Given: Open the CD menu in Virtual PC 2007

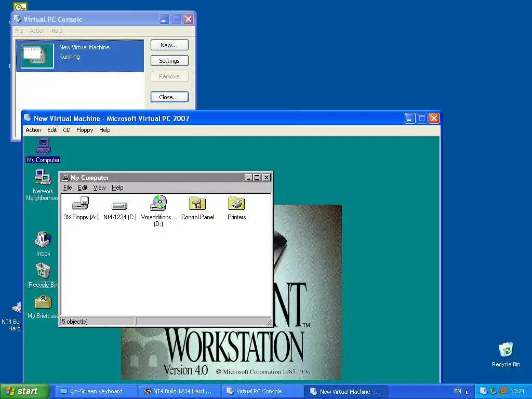Looking at the screenshot, I should (66, 130).
